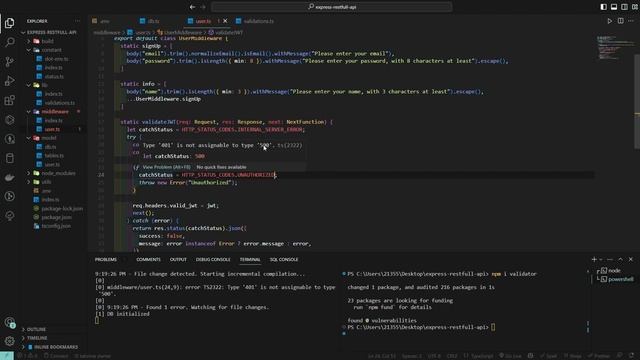Open the editor More Actions ellipsis
The height and width of the screenshot is (360, 640).
pos(631,21)
